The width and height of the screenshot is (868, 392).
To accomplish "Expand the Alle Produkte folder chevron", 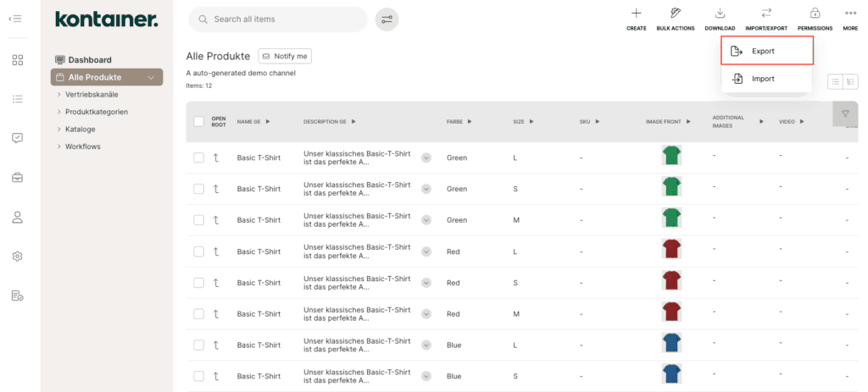I will click(x=152, y=78).
